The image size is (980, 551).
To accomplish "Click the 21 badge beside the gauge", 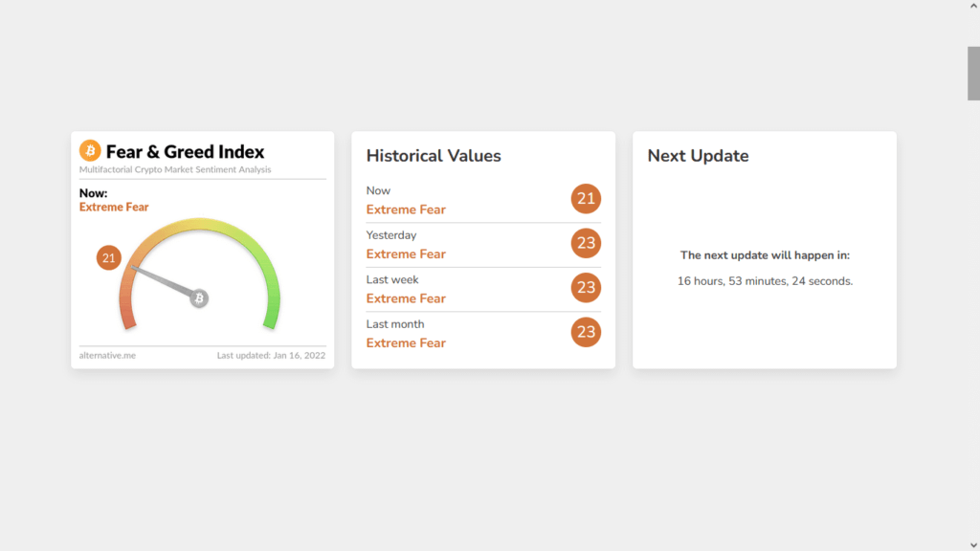I will coord(108,258).
